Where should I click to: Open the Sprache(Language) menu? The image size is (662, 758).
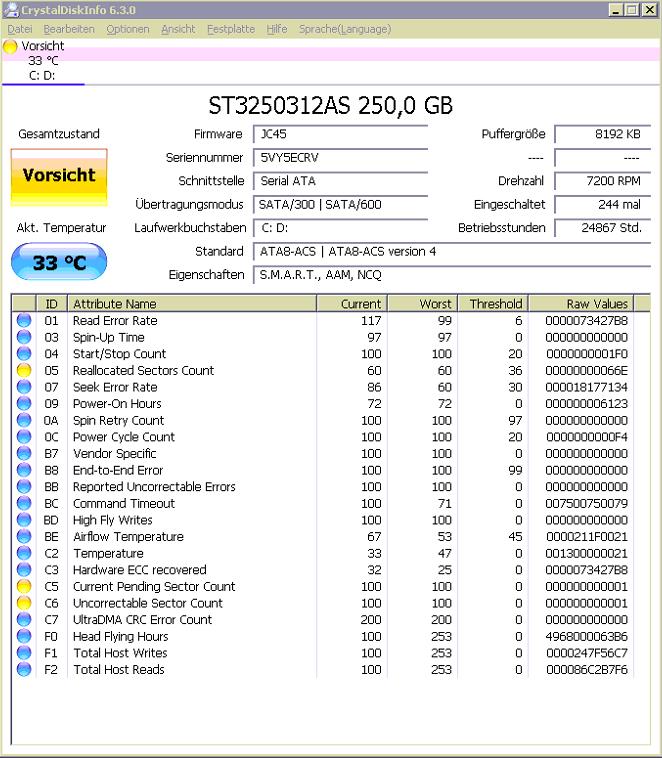[345, 29]
